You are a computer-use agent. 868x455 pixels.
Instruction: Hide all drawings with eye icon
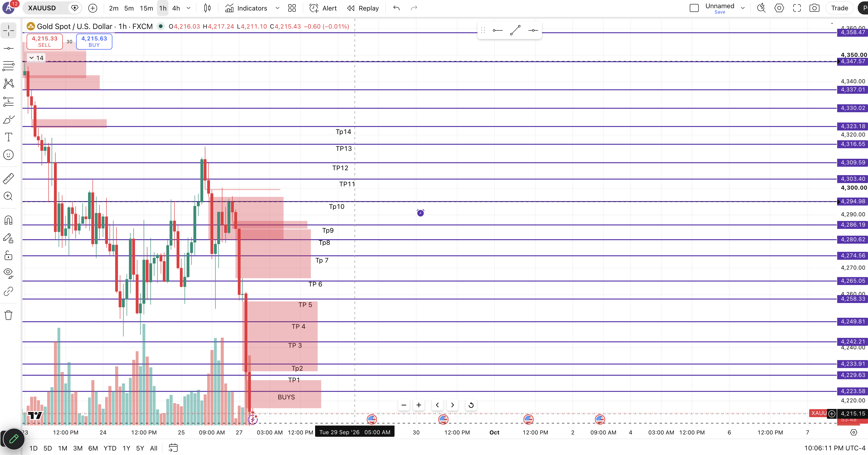point(8,273)
